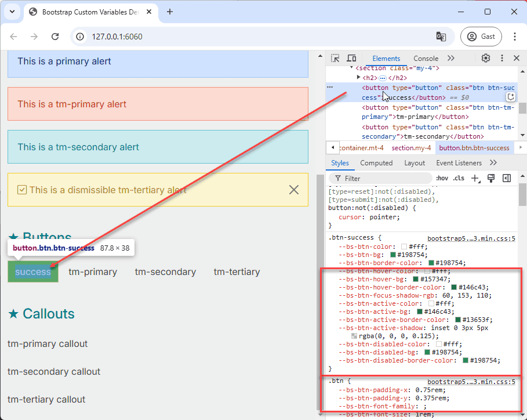The width and height of the screenshot is (527, 420).
Task: Select the btn-tm-secondary button node in DOM
Action: point(438,132)
